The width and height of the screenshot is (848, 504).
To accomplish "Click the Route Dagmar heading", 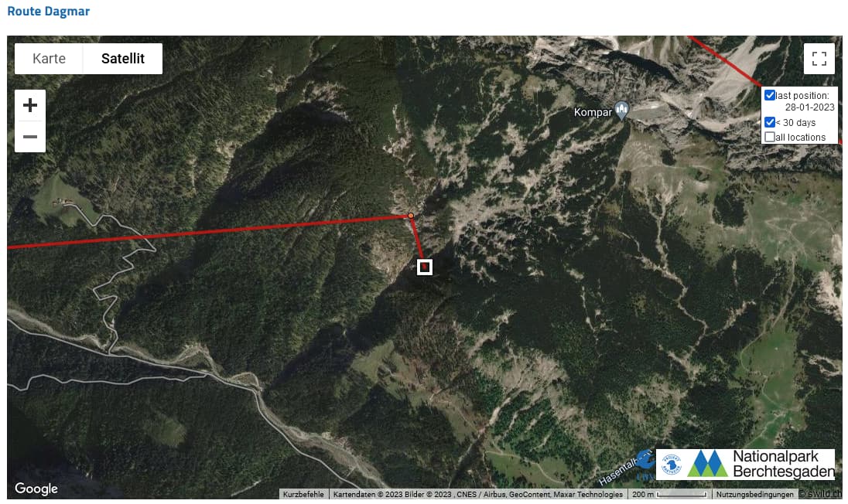I will (x=49, y=12).
